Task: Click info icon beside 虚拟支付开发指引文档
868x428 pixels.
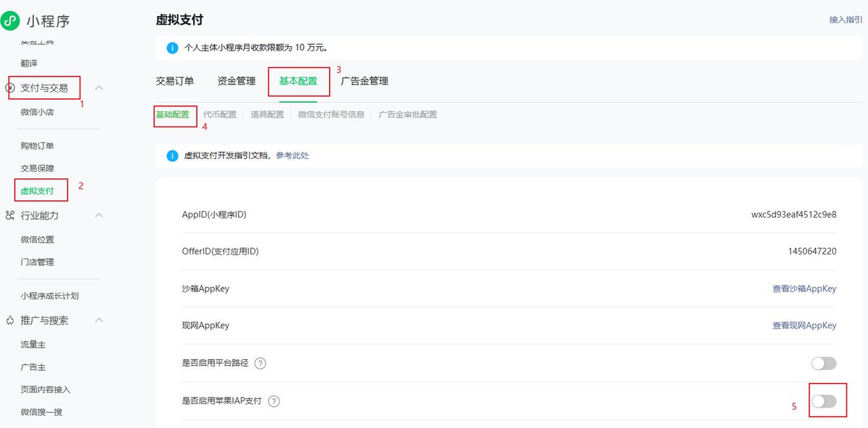Action: click(172, 155)
